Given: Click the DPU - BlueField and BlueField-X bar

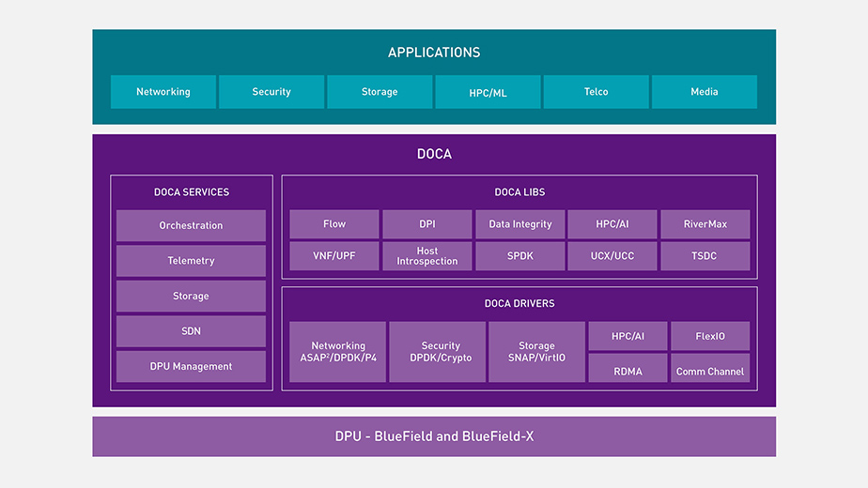Looking at the screenshot, I should [434, 436].
